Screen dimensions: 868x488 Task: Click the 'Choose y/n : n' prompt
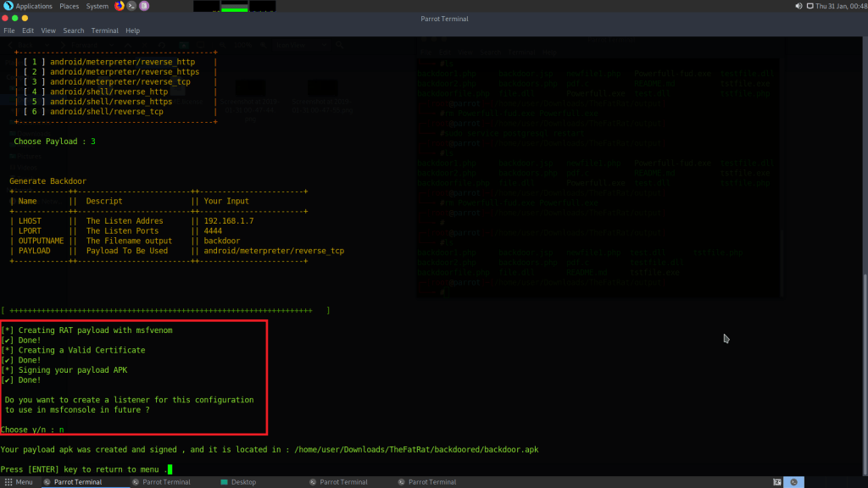pos(32,430)
